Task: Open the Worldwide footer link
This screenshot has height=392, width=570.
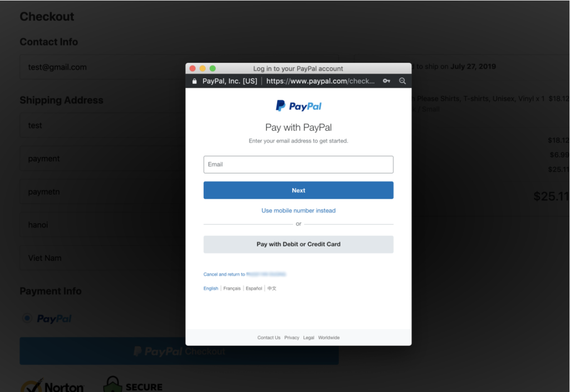Action: pos(328,337)
